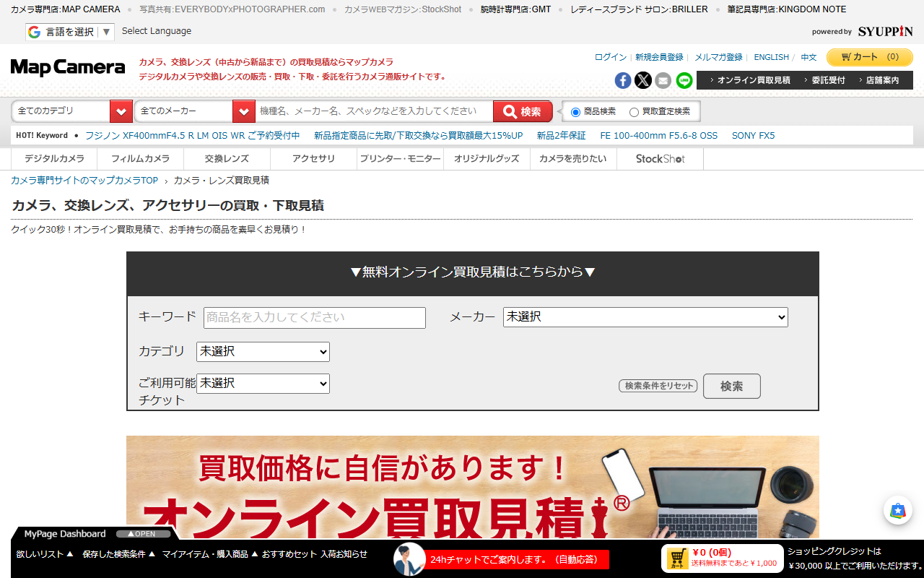Viewport: 924px width, 578px height.
Task: Open the デジタルカメラ menu
Action: [54, 159]
